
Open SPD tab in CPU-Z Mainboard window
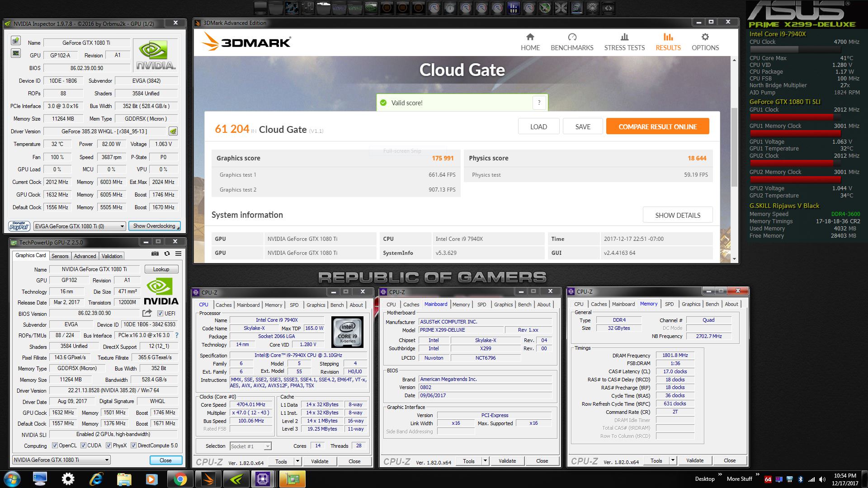tap(481, 305)
